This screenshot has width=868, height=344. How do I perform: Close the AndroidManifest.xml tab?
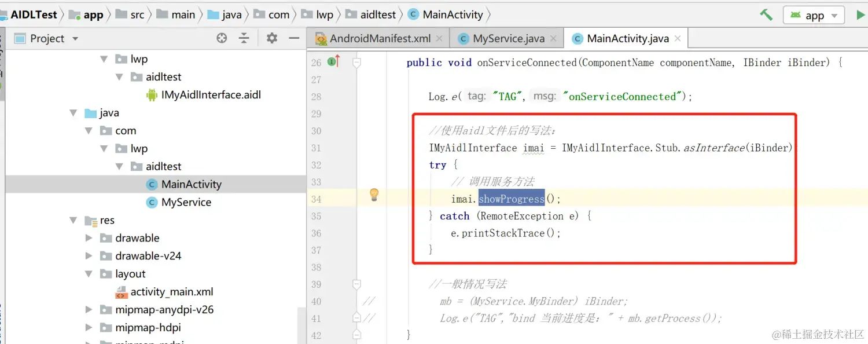pos(439,39)
